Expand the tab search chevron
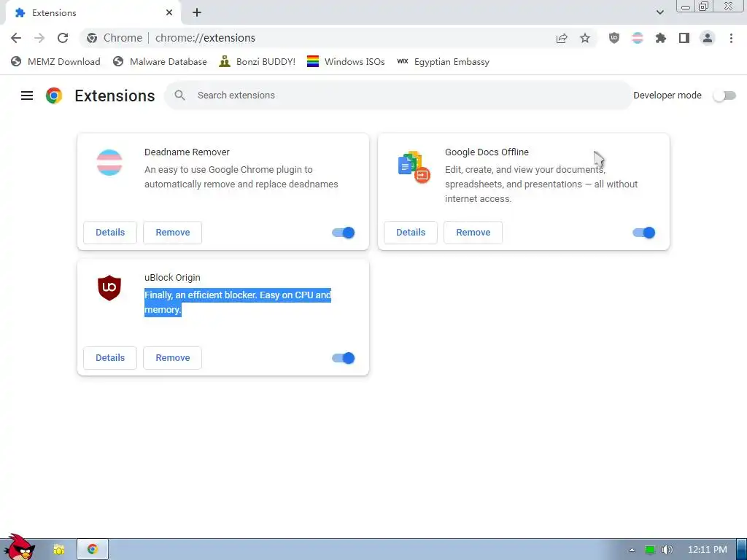747x560 pixels. [x=659, y=12]
